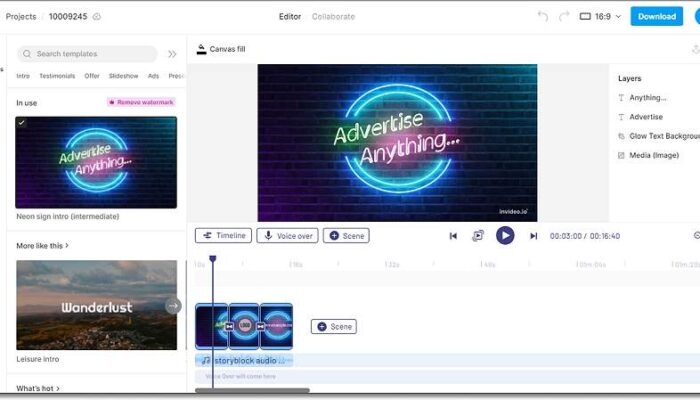Click the arrow next to the Wanderlust template
700x400 pixels.
pyautogui.click(x=173, y=305)
